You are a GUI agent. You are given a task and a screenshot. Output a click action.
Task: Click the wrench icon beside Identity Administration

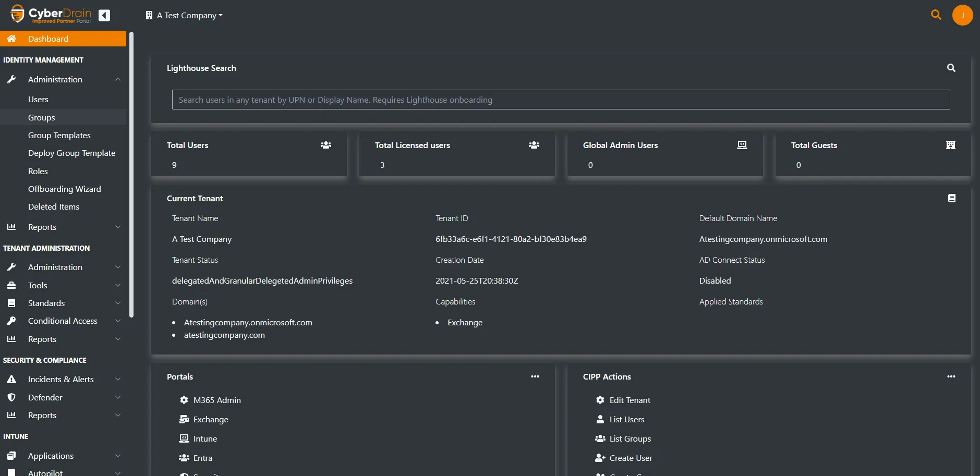point(11,79)
